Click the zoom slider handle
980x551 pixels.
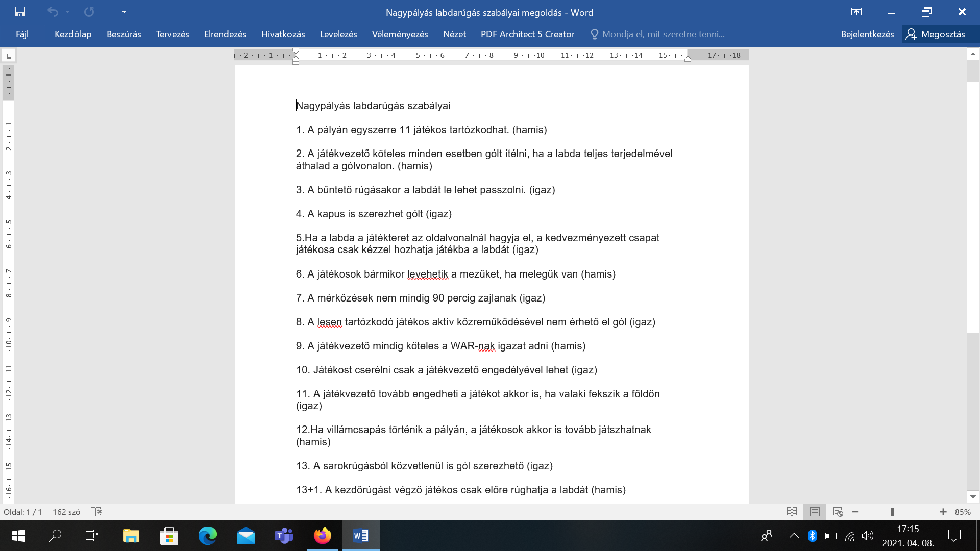(893, 512)
